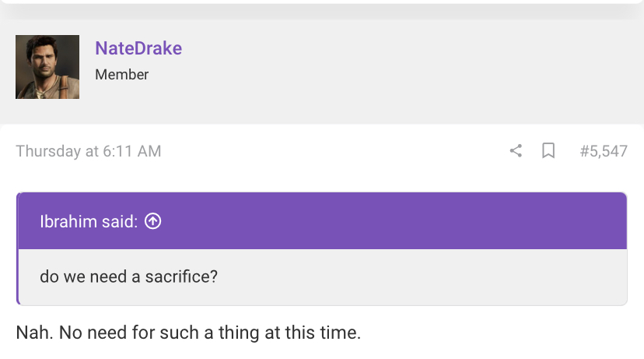Click the gray quote body box
644x359 pixels.
[x=323, y=276]
